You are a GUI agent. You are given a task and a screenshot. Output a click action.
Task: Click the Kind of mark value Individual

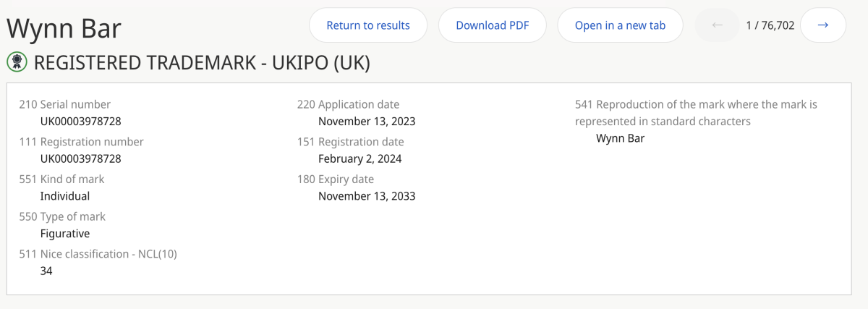tap(65, 196)
